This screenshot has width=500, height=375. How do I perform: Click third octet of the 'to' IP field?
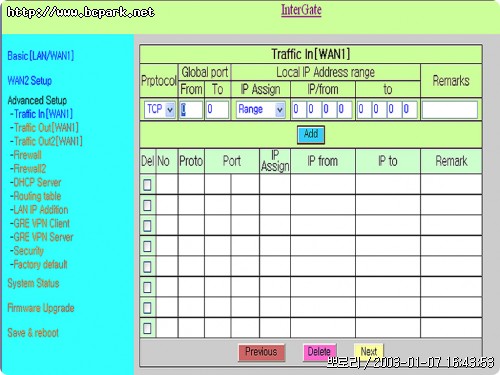[394, 109]
